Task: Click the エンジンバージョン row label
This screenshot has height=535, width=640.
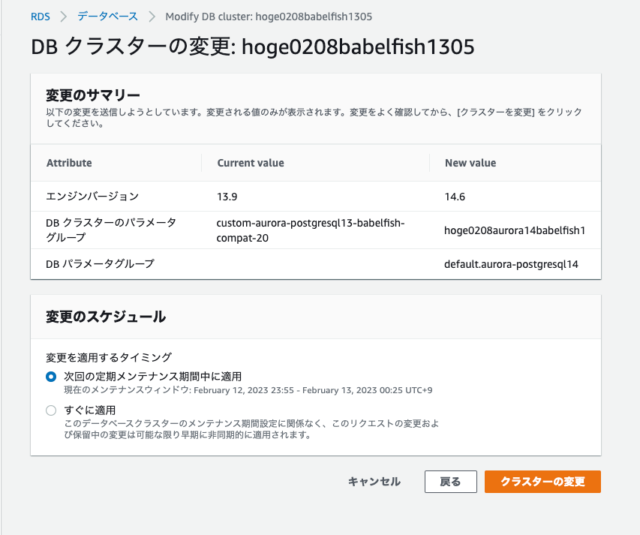Action: pyautogui.click(x=92, y=196)
